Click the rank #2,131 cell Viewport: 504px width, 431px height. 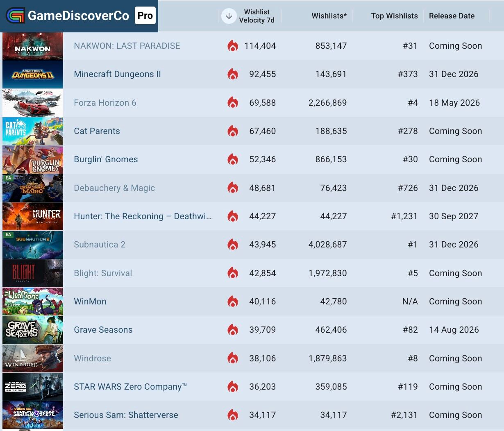[x=404, y=415]
